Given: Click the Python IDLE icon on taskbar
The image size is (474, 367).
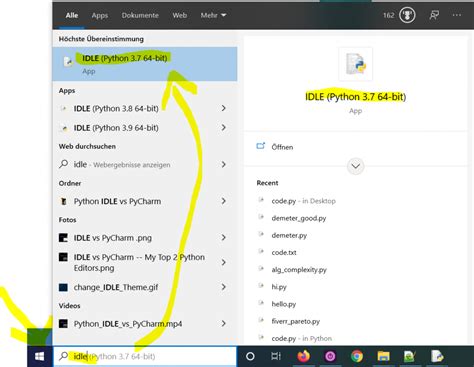Looking at the screenshot, I should [x=437, y=356].
